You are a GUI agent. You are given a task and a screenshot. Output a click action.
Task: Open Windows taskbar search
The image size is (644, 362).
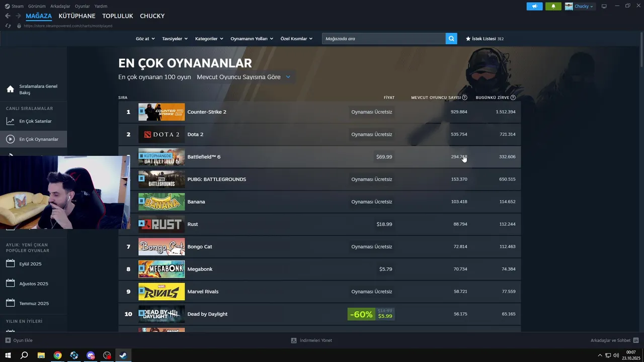coord(24,355)
